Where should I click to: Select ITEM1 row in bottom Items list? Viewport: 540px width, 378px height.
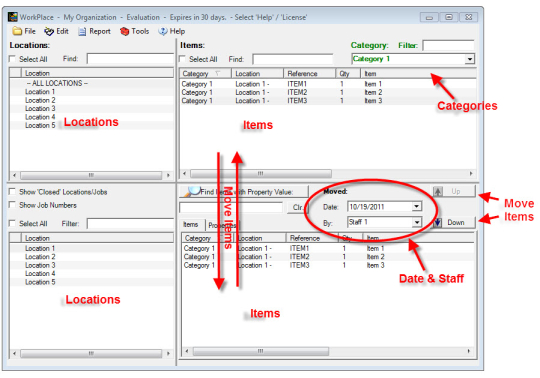(328, 248)
